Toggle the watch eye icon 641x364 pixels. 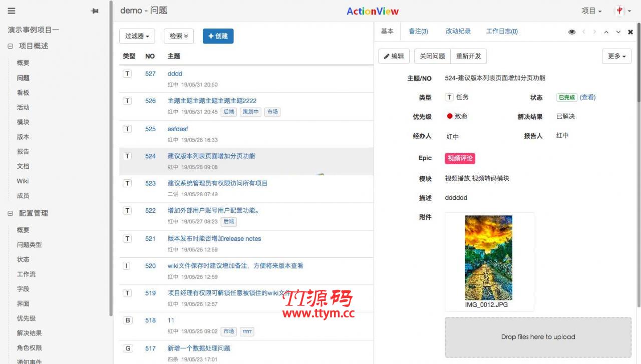pyautogui.click(x=572, y=32)
